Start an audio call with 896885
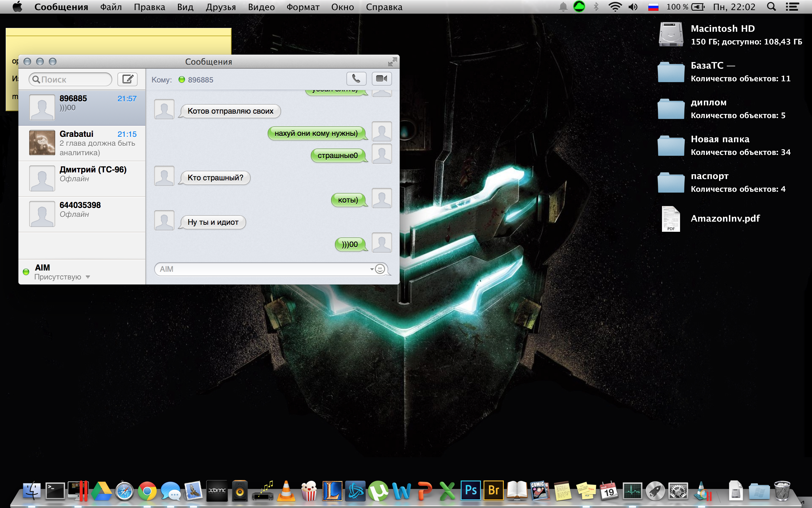 pos(356,79)
